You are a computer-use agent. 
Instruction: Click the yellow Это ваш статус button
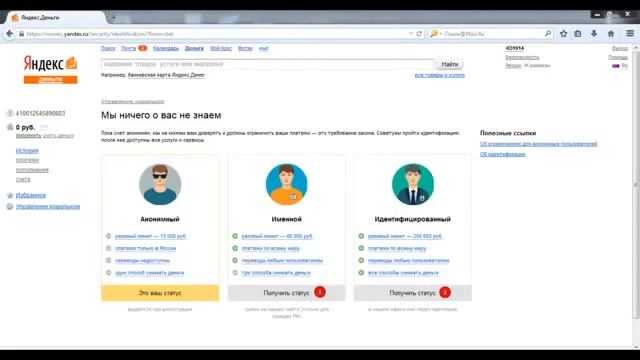(x=160, y=293)
